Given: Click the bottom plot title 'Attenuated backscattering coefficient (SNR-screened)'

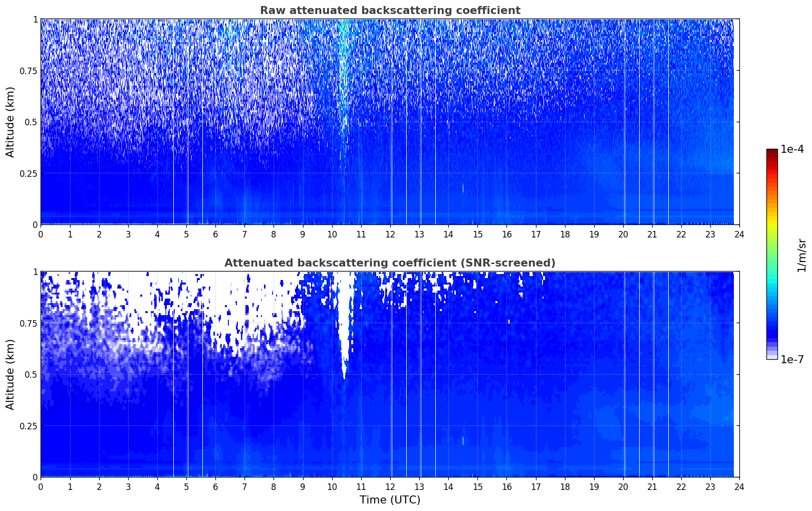Looking at the screenshot, I should [390, 263].
